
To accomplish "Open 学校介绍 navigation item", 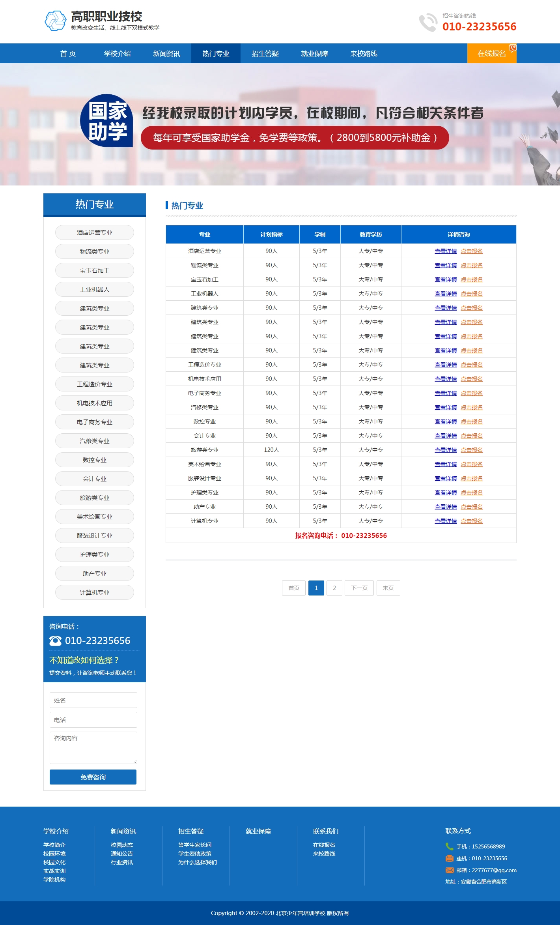I will pyautogui.click(x=117, y=53).
